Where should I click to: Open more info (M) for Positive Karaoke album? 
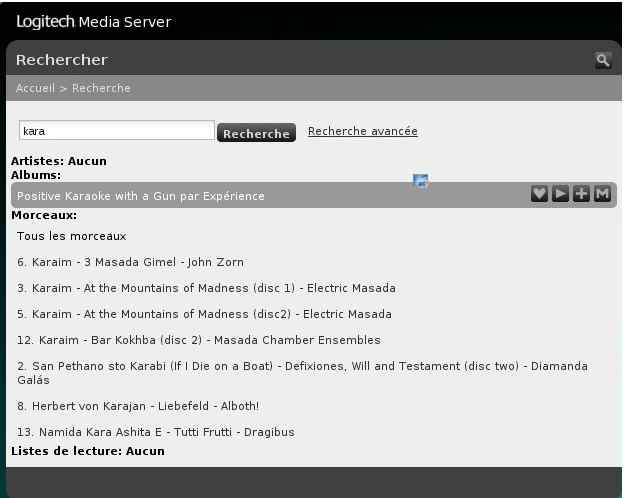pos(603,194)
